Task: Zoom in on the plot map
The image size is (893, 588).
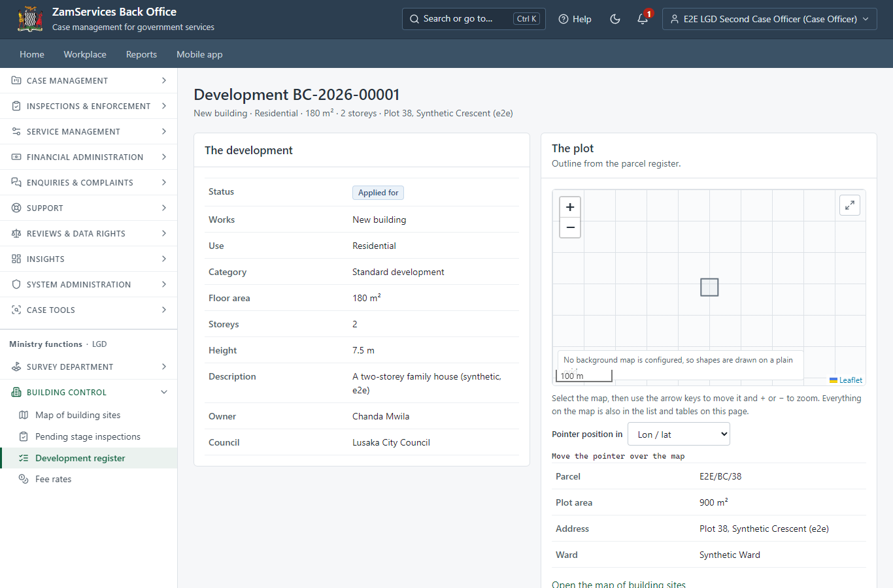Action: click(570, 207)
